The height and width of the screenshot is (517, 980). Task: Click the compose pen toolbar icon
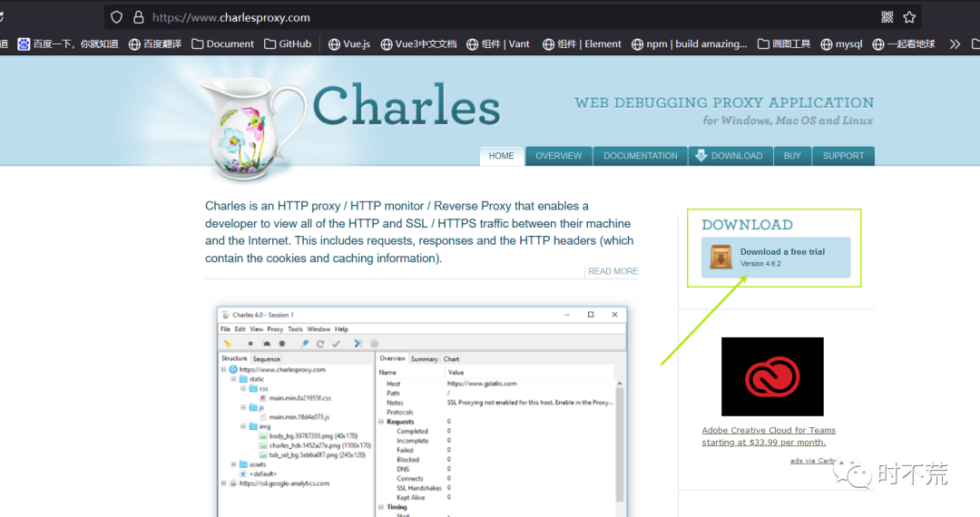[305, 344]
